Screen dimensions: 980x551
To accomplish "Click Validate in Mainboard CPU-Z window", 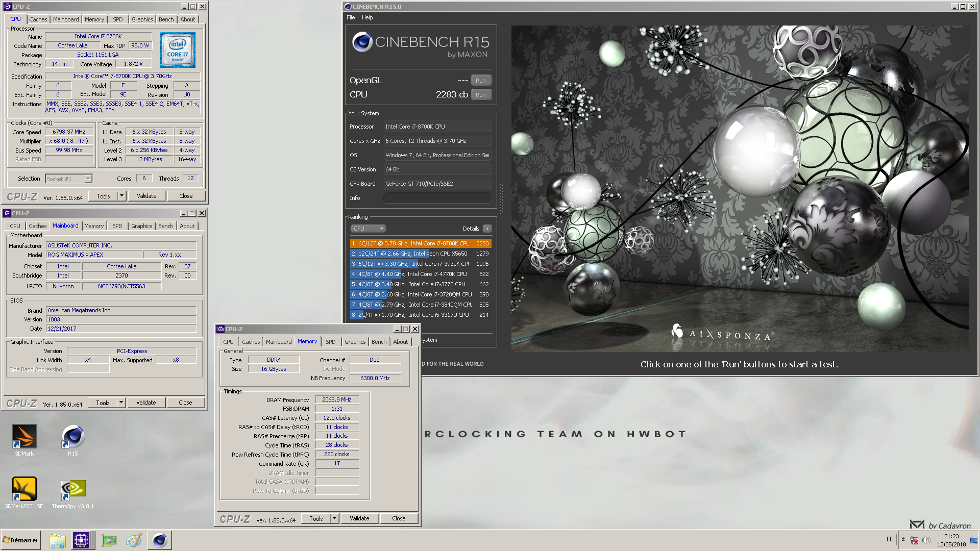I will [x=146, y=403].
